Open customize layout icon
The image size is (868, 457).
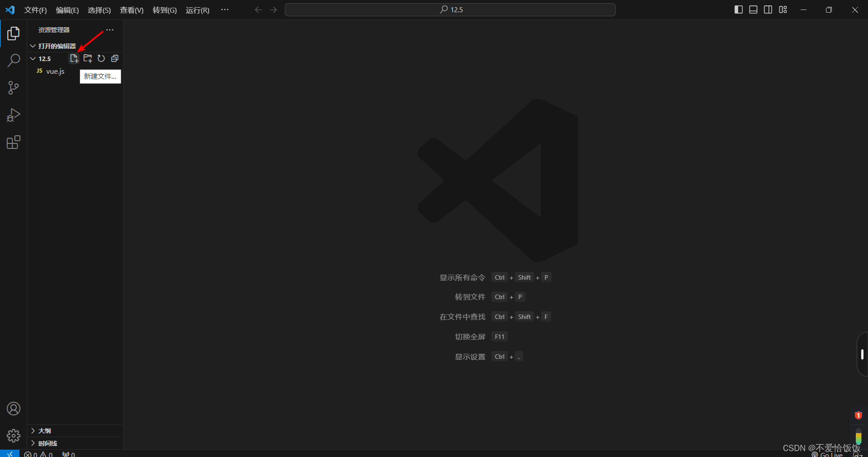[x=783, y=10]
